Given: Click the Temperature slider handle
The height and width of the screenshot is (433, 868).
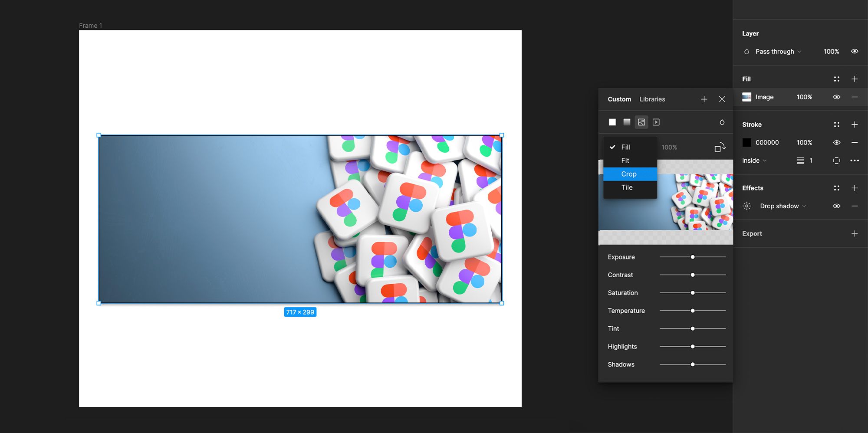Looking at the screenshot, I should 693,311.
